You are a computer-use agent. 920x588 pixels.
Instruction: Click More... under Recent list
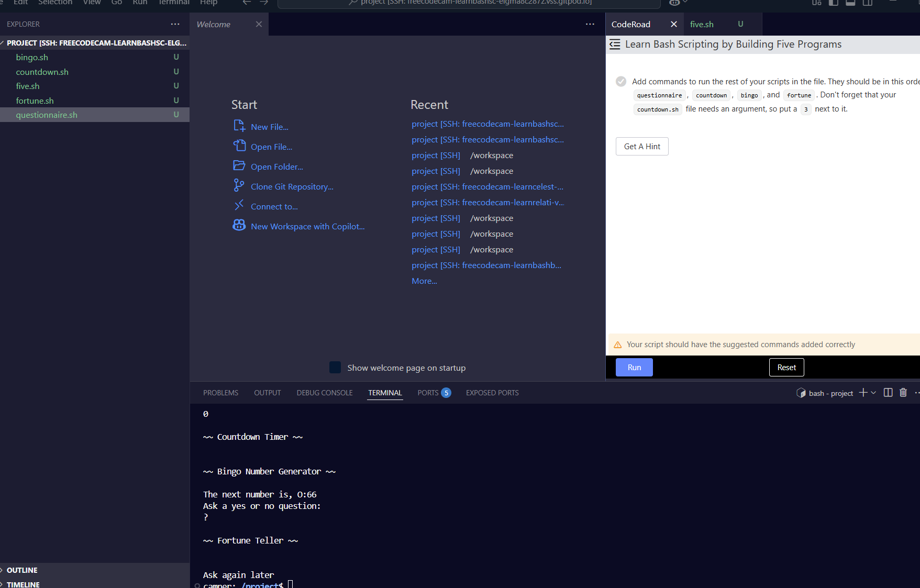coord(424,281)
